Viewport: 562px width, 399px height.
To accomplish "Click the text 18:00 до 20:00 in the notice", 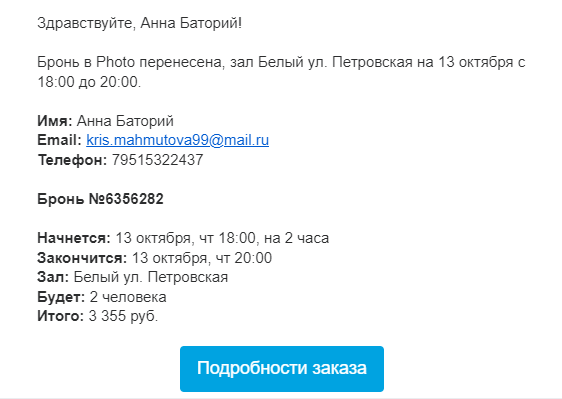I will tap(87, 82).
